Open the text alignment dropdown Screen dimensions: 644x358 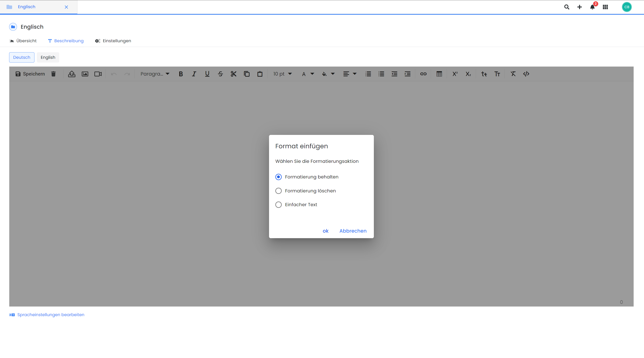[349, 74]
